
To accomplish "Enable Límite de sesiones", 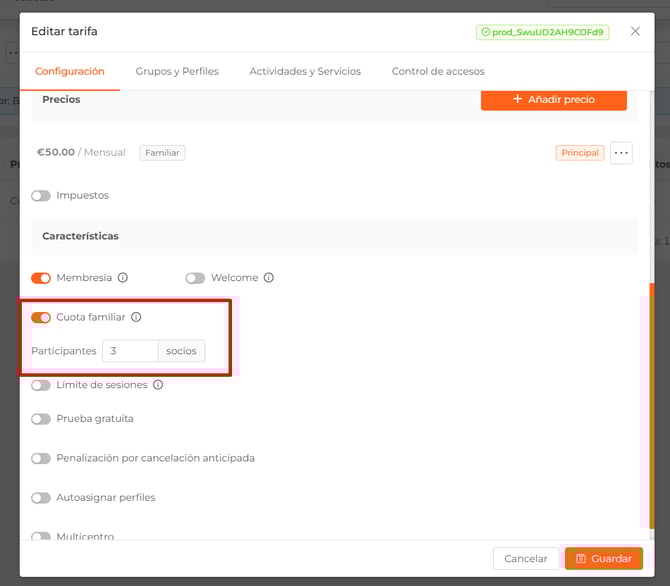I will point(41,385).
